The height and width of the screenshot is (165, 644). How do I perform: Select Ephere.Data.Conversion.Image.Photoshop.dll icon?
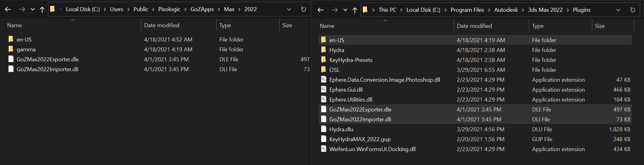tap(324, 79)
